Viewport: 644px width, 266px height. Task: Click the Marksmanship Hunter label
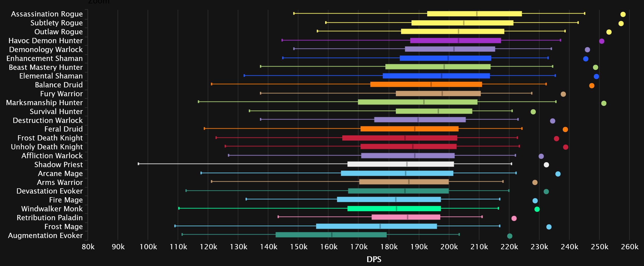(44, 103)
